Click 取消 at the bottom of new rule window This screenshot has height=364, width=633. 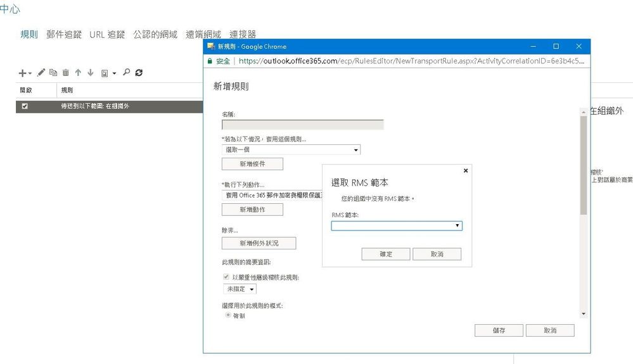pos(550,330)
